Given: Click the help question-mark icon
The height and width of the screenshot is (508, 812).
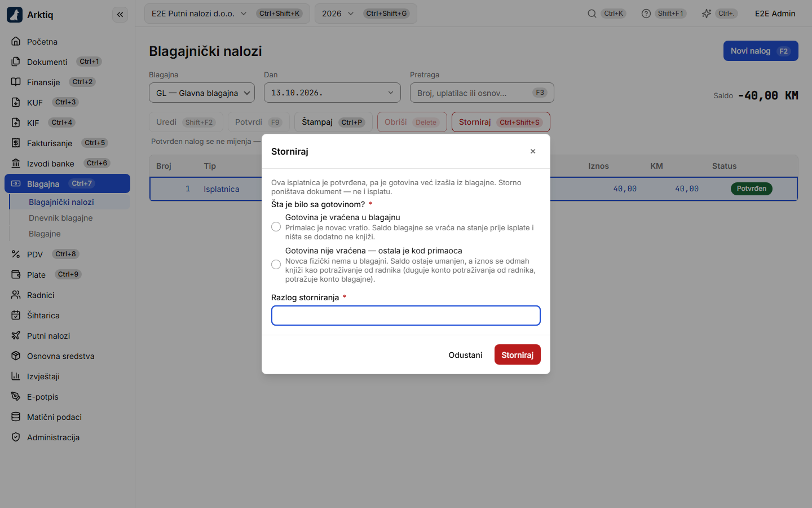Looking at the screenshot, I should click(x=646, y=14).
